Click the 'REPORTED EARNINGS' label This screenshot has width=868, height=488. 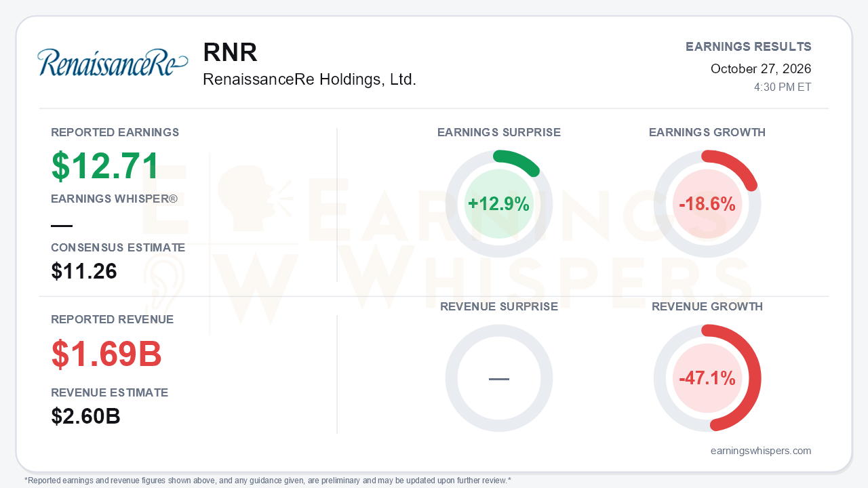pyautogui.click(x=115, y=132)
